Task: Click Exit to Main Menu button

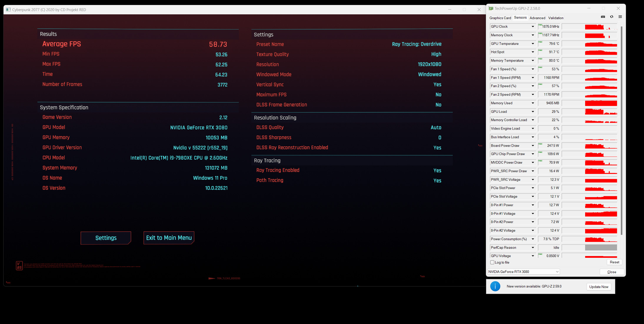Action: coord(169,238)
